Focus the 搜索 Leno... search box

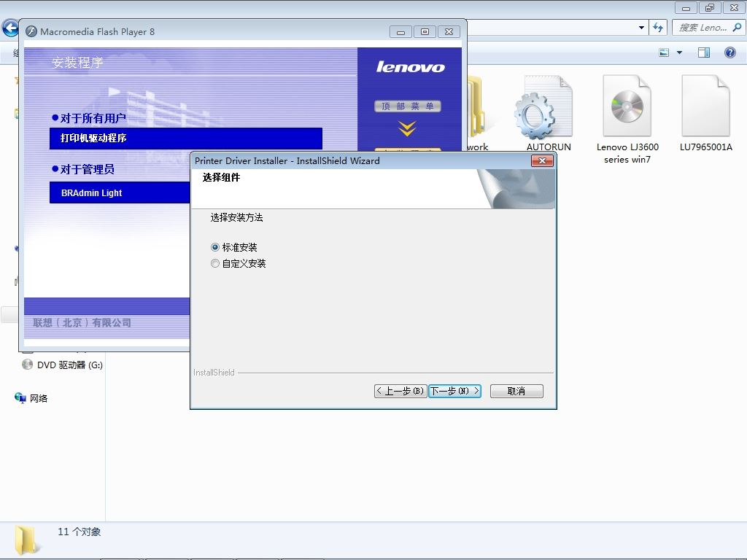[703, 28]
